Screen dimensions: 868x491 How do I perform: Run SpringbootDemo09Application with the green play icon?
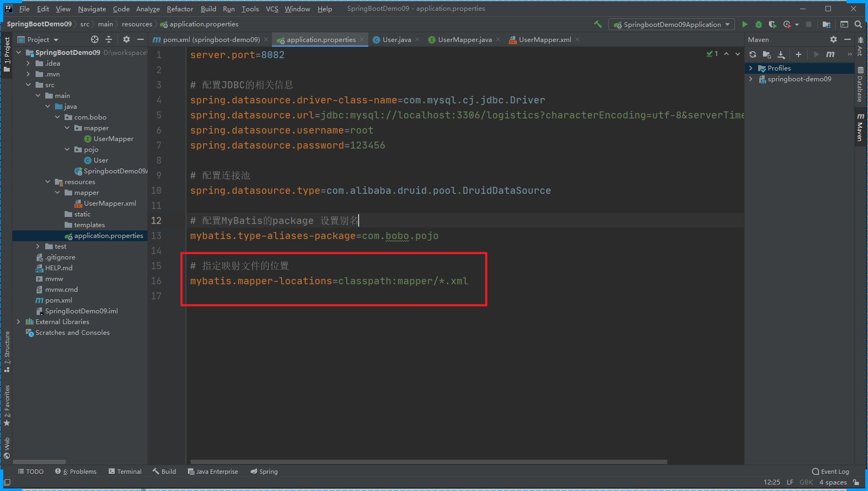coord(745,24)
